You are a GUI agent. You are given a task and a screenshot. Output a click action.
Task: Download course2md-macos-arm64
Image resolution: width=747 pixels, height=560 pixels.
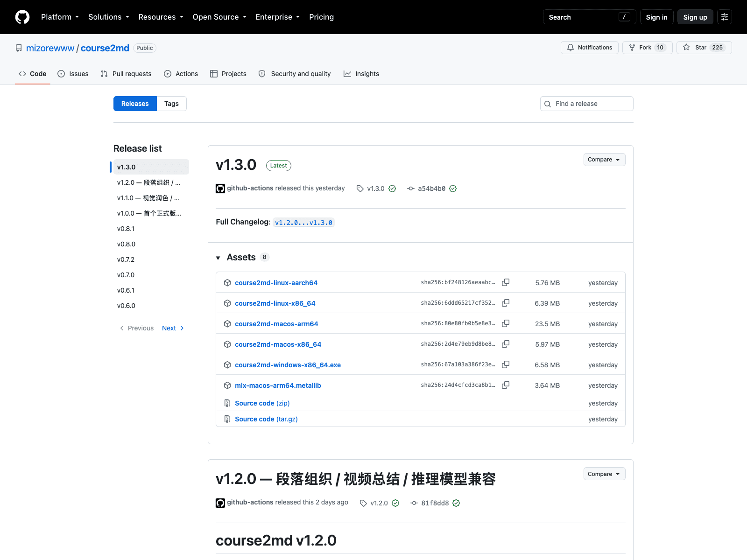tap(276, 324)
